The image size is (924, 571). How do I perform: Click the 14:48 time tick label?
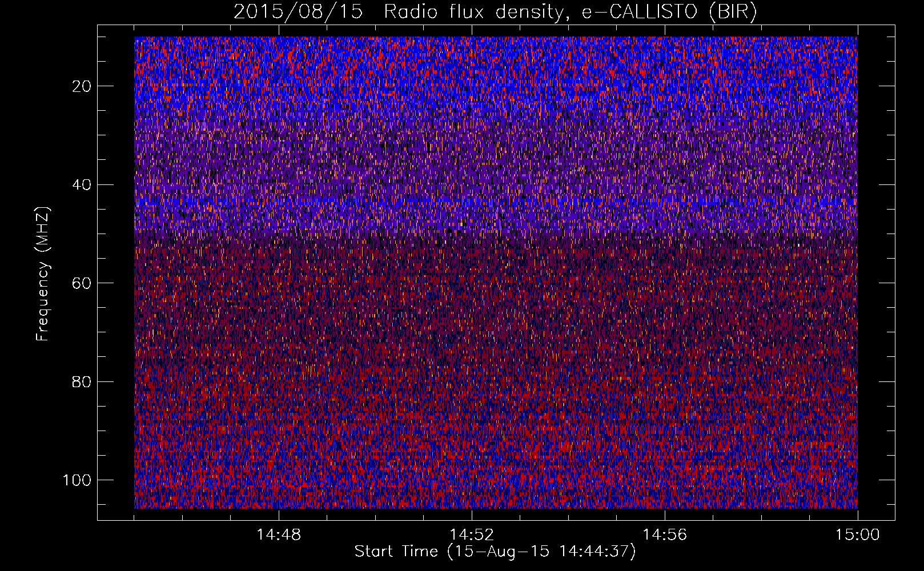point(279,535)
